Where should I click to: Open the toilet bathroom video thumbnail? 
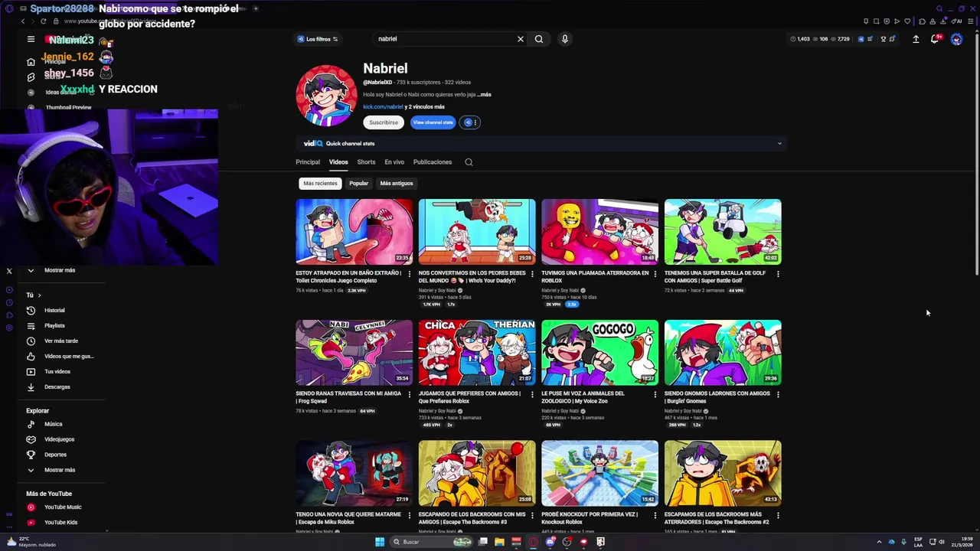tap(354, 232)
